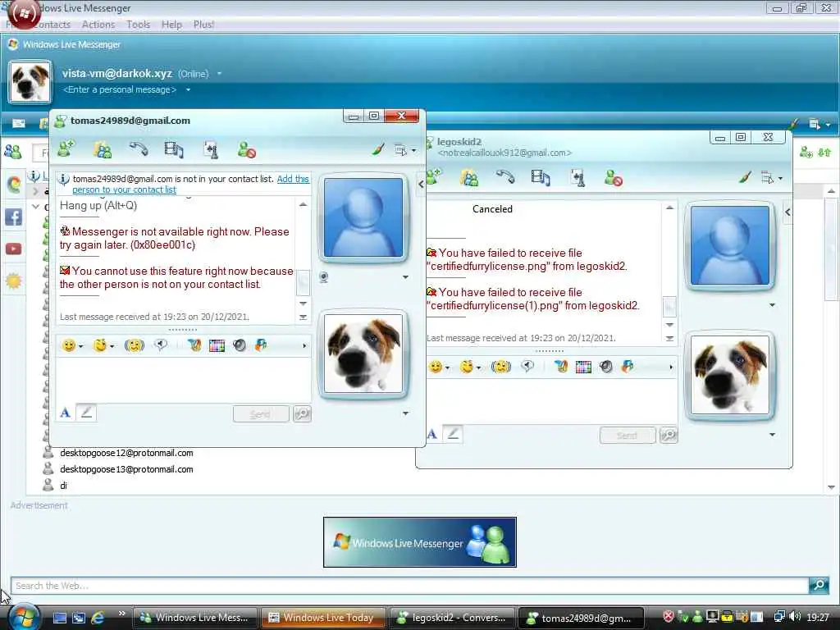This screenshot has width=840, height=630.
Task: Open YouTube tab in main sidebar
Action: pyautogui.click(x=13, y=249)
